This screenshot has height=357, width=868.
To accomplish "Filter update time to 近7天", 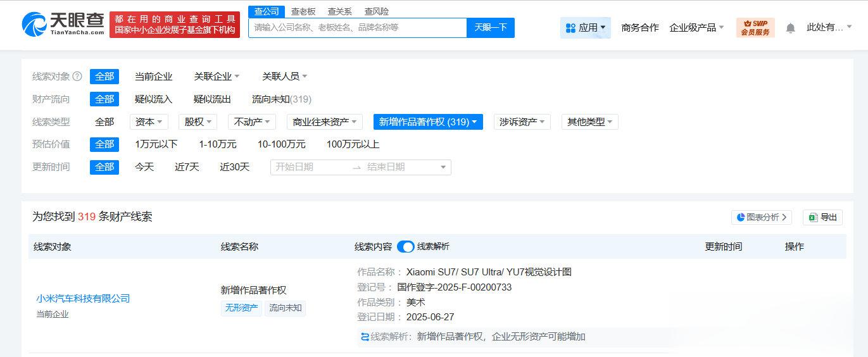I will pyautogui.click(x=187, y=167).
